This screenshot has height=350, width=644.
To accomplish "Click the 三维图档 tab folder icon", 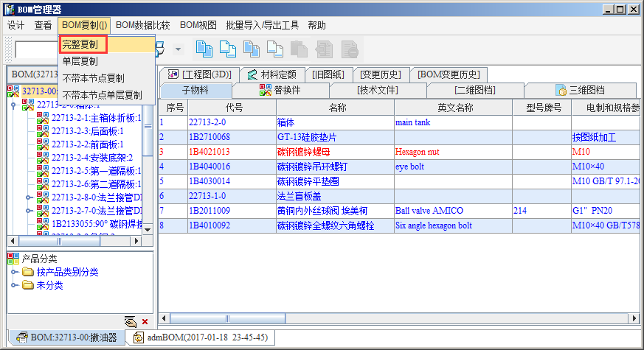I will point(560,91).
